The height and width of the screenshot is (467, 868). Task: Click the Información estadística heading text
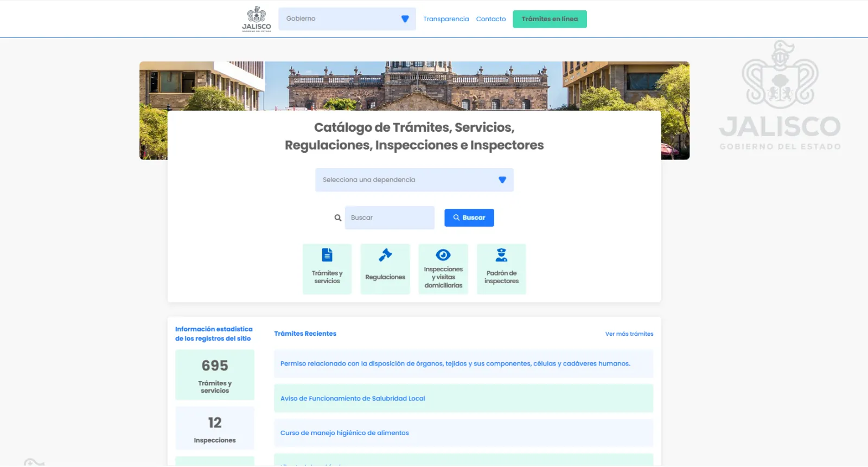(x=214, y=334)
